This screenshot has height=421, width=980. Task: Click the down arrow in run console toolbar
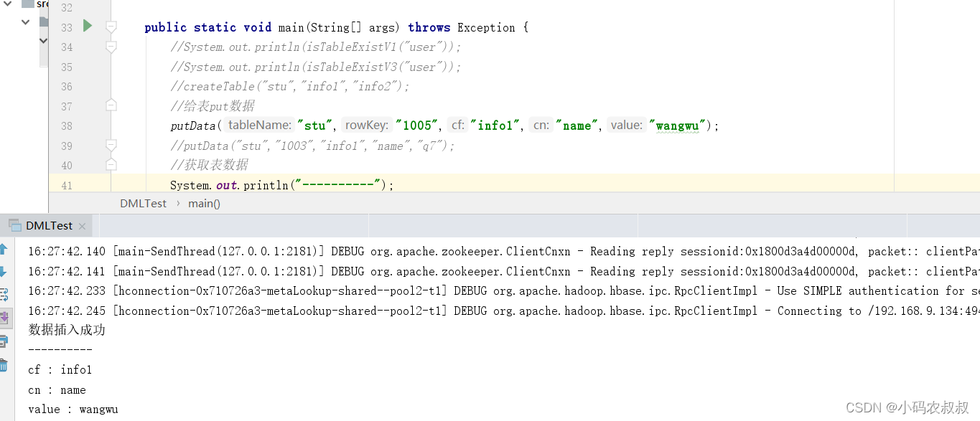click(x=3, y=272)
